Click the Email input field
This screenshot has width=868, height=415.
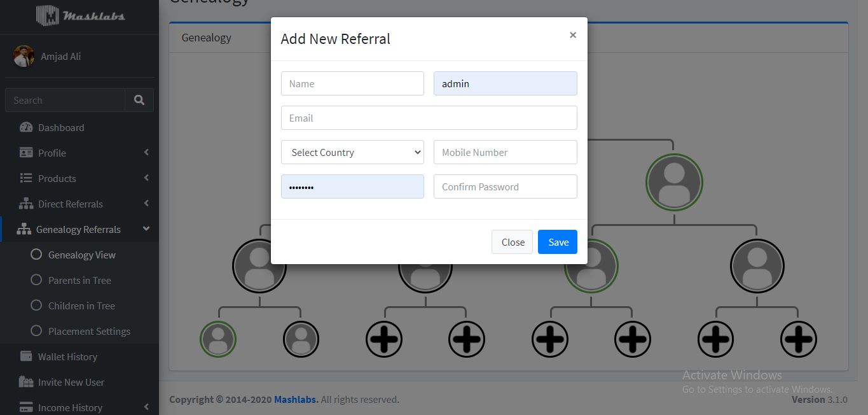click(429, 118)
